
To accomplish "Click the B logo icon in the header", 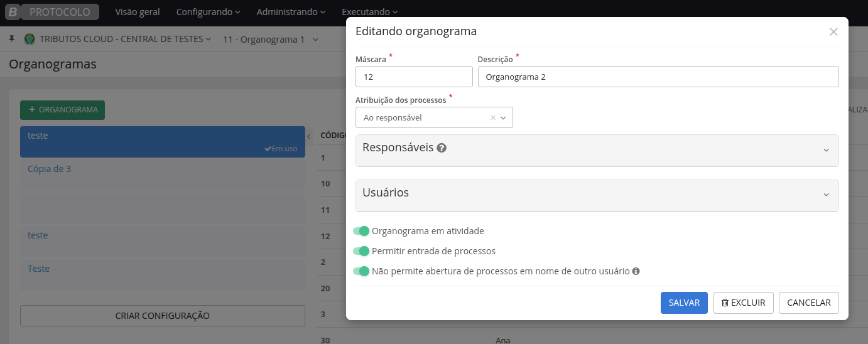I will [13, 12].
